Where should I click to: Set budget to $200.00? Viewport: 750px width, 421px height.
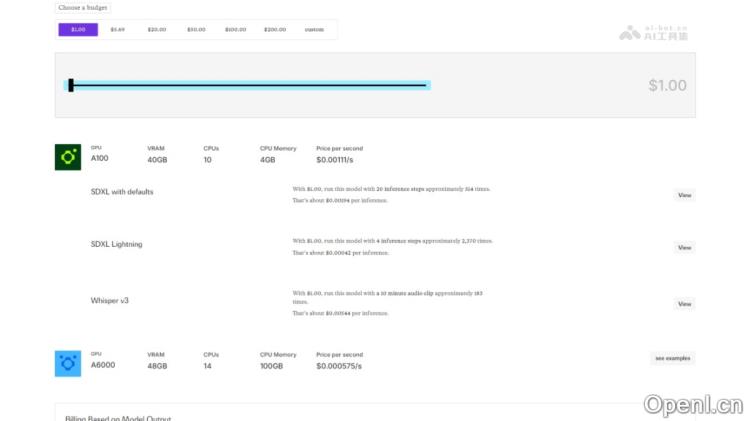tap(274, 30)
